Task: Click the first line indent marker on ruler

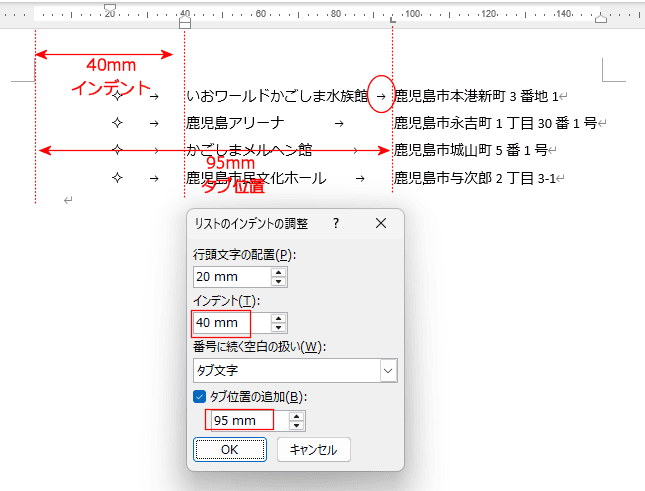Action: click(x=110, y=7)
